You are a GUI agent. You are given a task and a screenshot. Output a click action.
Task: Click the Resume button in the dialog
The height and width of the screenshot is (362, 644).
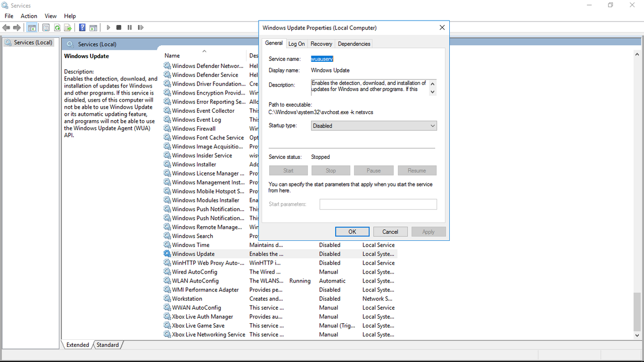(417, 170)
